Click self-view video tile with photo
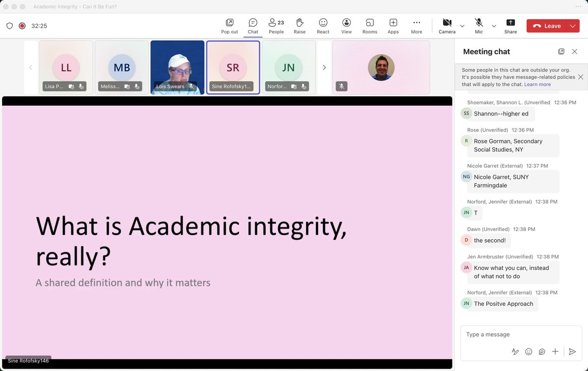 point(381,68)
